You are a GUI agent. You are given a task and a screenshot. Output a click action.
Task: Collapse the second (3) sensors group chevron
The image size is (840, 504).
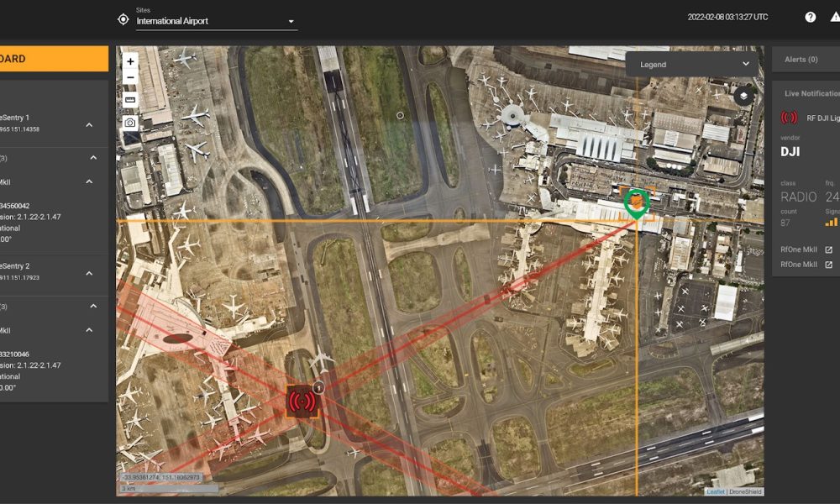point(93,306)
